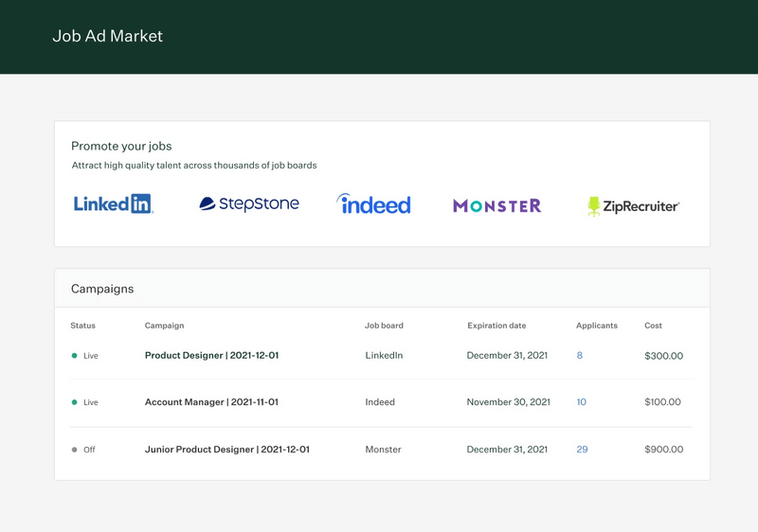
Task: Choose the Indeed logo
Action: coord(374,204)
